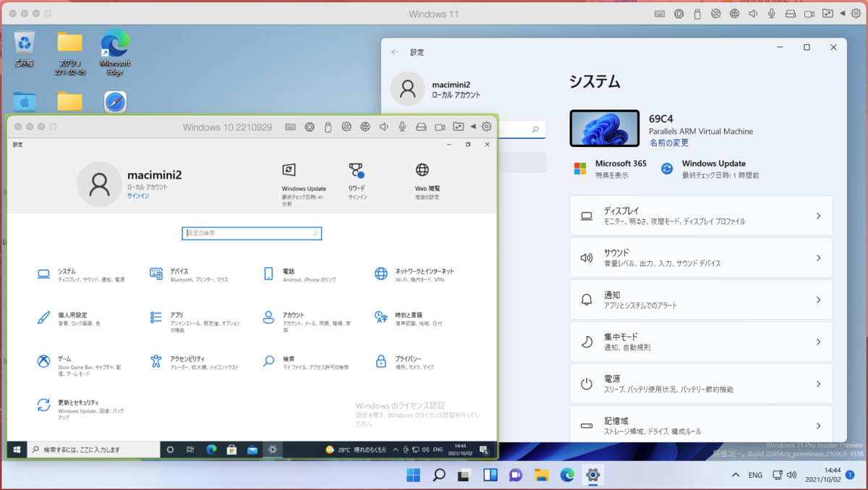Open システム category in Windows 10 settings
This screenshot has height=490, width=868.
(81, 274)
